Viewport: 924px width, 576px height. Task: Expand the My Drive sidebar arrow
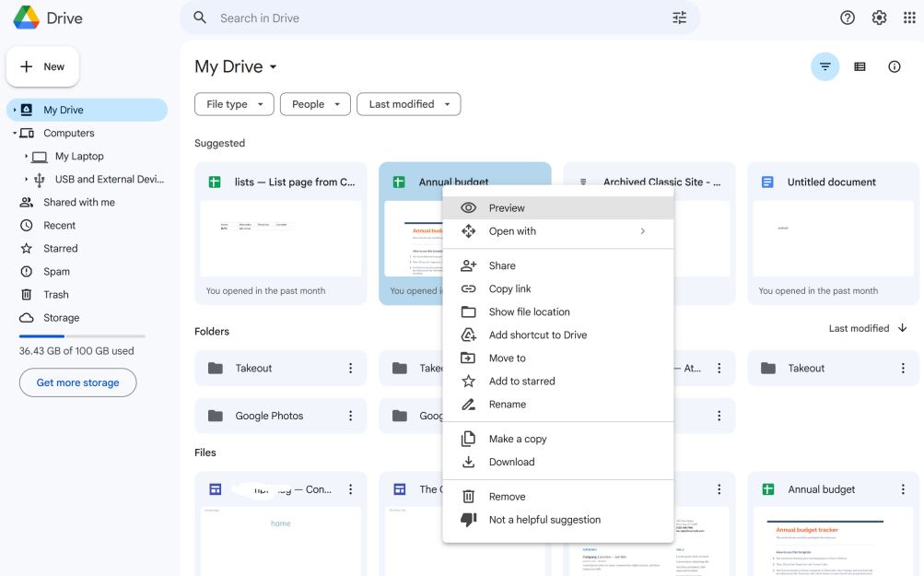(14, 110)
